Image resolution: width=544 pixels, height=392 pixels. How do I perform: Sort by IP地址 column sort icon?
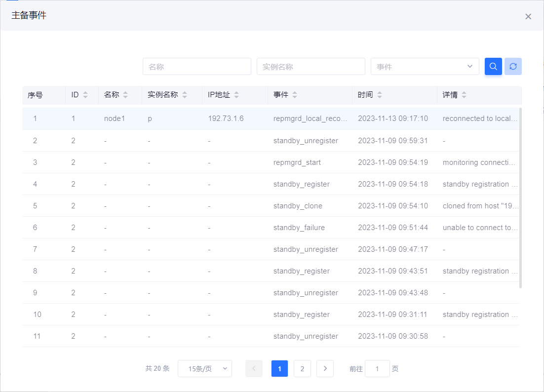pyautogui.click(x=236, y=95)
